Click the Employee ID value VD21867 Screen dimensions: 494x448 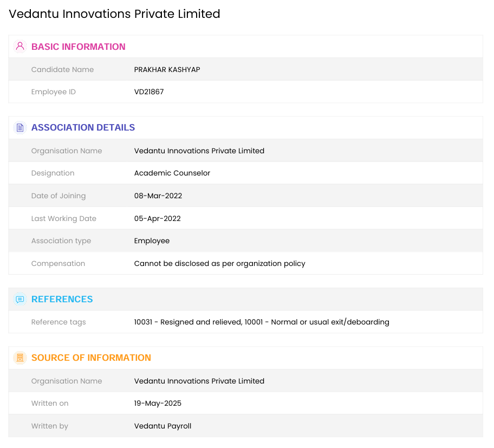[149, 92]
